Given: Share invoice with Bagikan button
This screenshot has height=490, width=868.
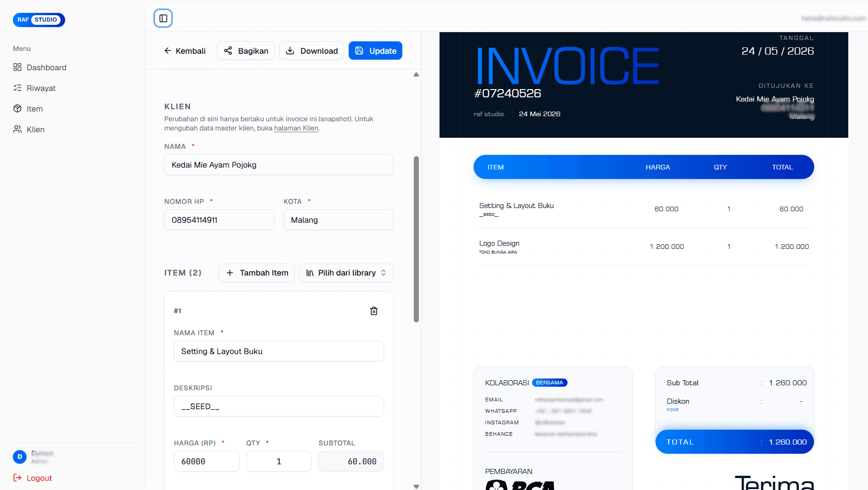Looking at the screenshot, I should [x=246, y=51].
